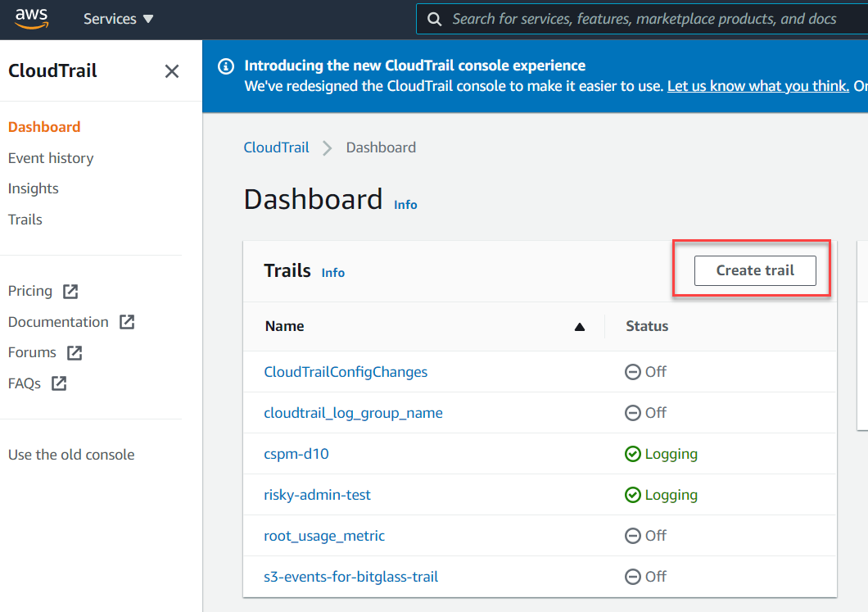The width and height of the screenshot is (868, 612).
Task: Open the CloudTrailConfigChanges trail
Action: coord(346,372)
